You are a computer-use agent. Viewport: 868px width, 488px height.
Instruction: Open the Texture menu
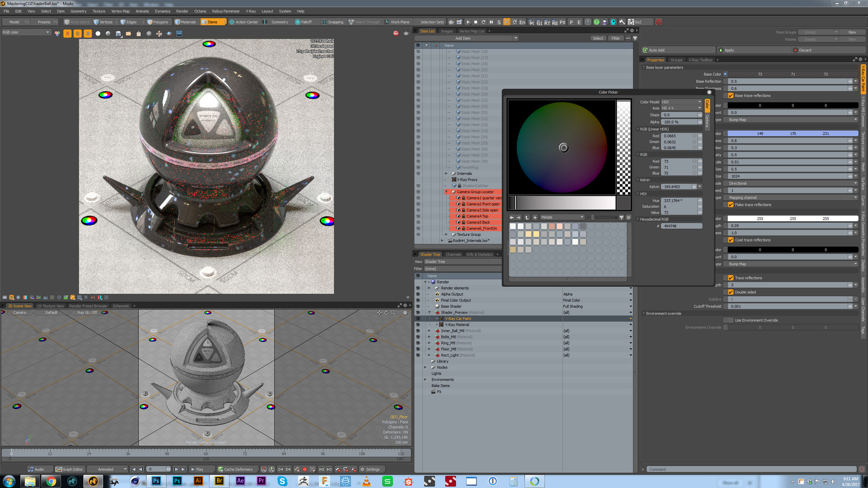(99, 11)
